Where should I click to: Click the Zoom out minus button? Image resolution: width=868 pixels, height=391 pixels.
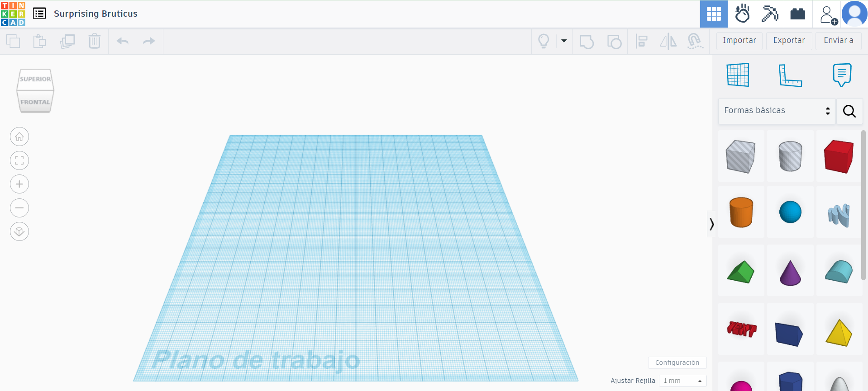19,208
